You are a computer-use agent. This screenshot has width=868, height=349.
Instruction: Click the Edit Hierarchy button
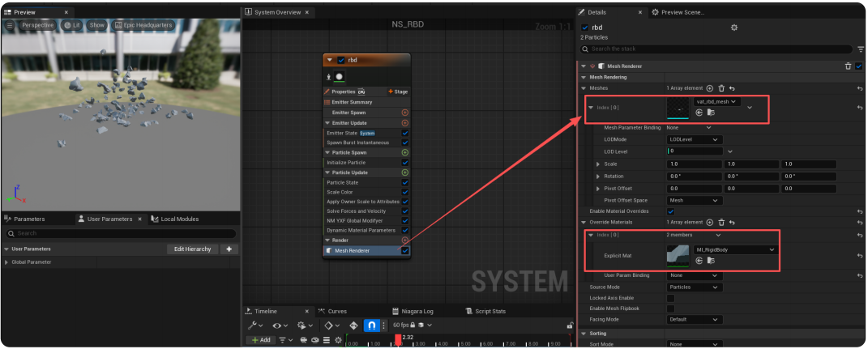[x=192, y=249]
